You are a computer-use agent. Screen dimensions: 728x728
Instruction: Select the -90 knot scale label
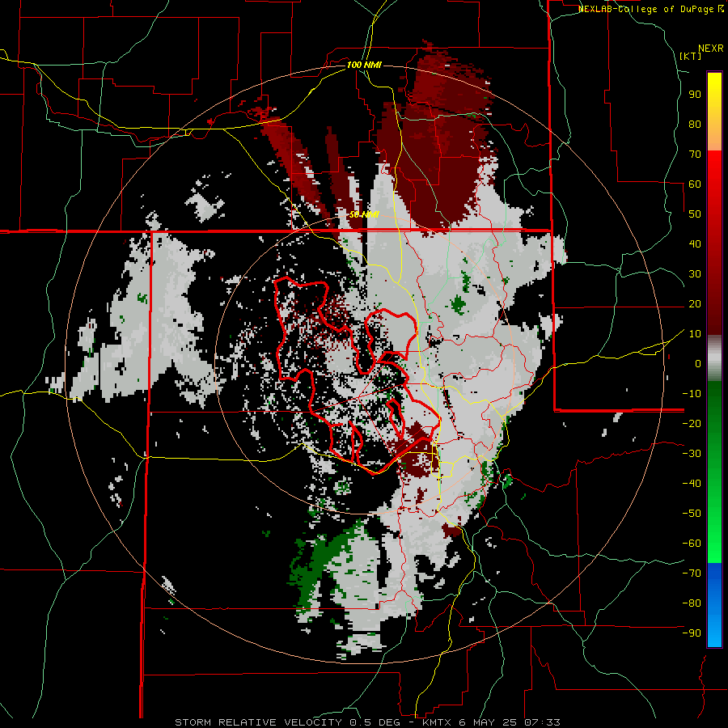pos(692,633)
